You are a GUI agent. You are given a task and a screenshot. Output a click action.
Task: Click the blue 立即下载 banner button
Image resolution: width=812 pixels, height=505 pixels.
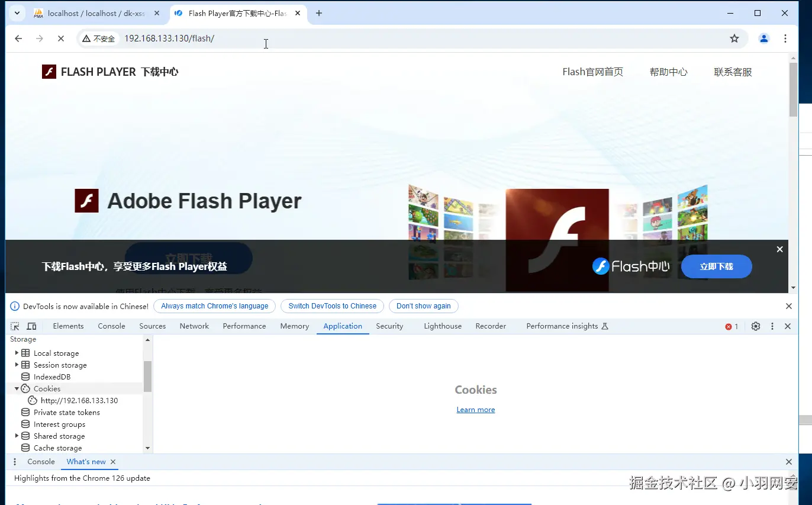(x=717, y=266)
